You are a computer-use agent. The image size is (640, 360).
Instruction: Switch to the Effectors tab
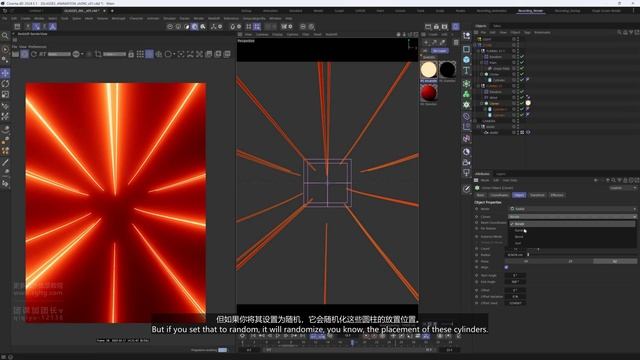pos(557,195)
